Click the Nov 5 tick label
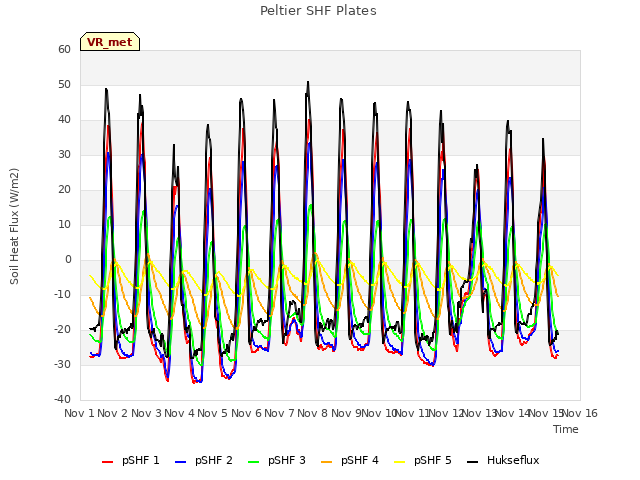Viewport: 640px width, 480px height. point(213,413)
